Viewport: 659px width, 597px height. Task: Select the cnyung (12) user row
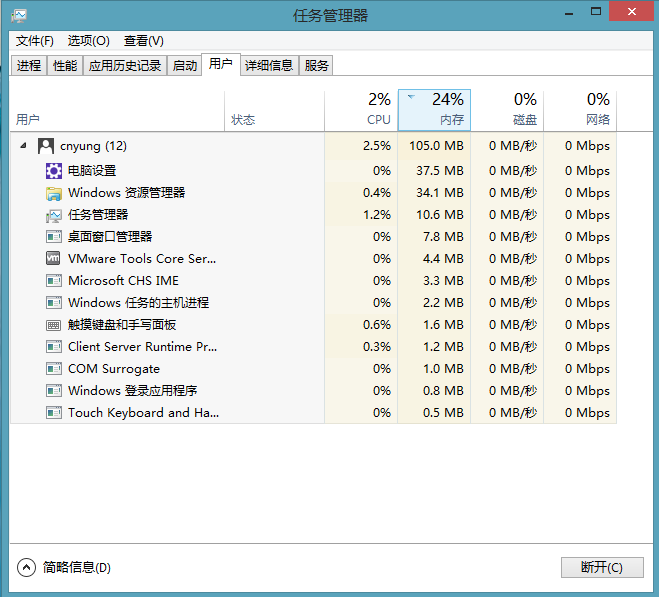314,146
